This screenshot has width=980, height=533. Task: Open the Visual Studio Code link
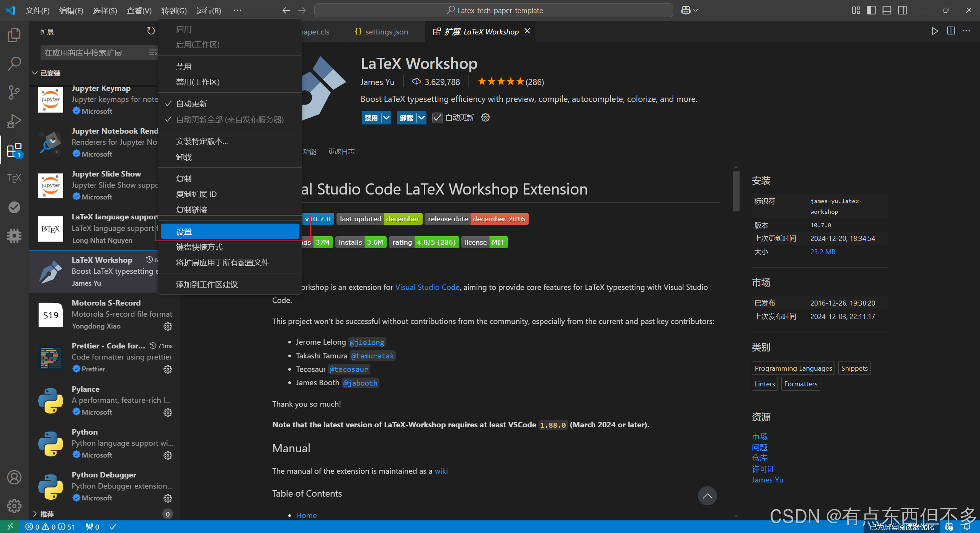point(427,287)
